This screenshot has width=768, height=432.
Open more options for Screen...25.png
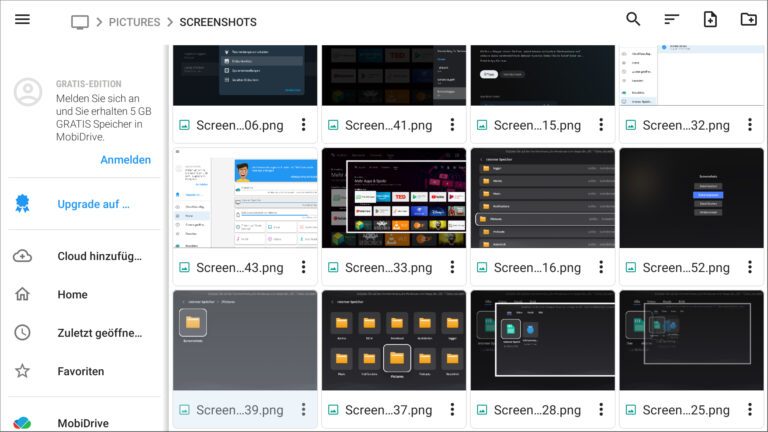pos(750,409)
